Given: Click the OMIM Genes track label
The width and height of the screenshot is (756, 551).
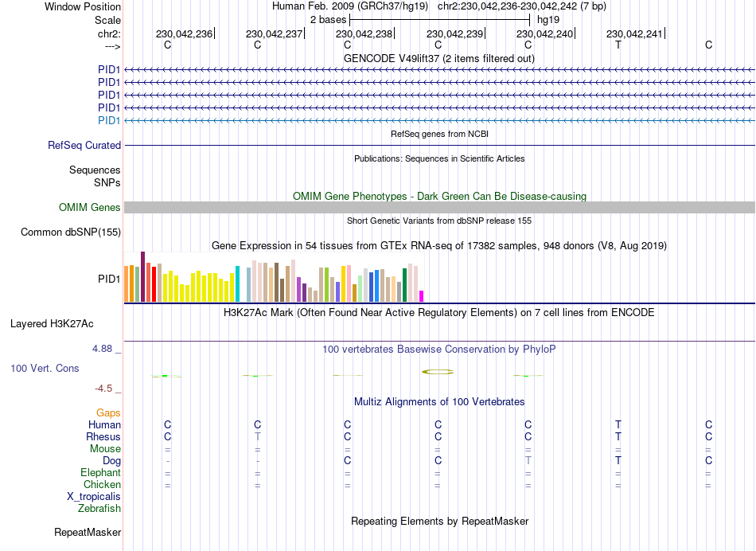Looking at the screenshot, I should click(x=90, y=208).
